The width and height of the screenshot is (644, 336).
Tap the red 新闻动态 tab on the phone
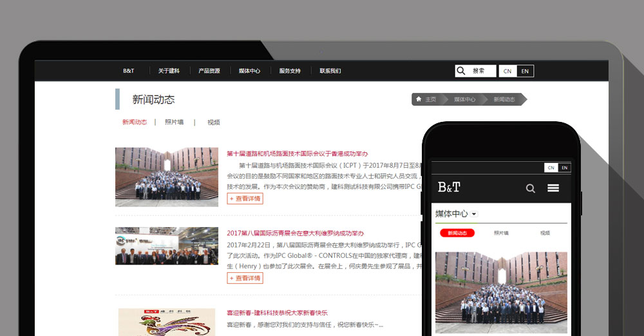click(457, 233)
